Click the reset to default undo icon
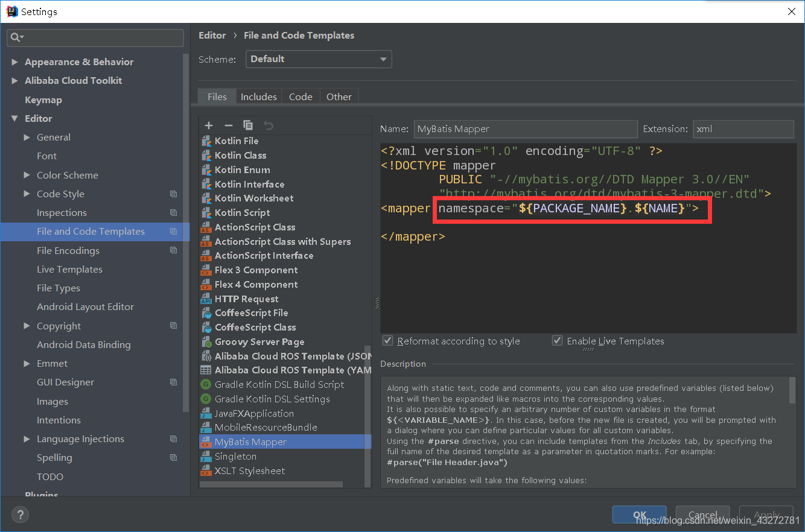 [269, 125]
